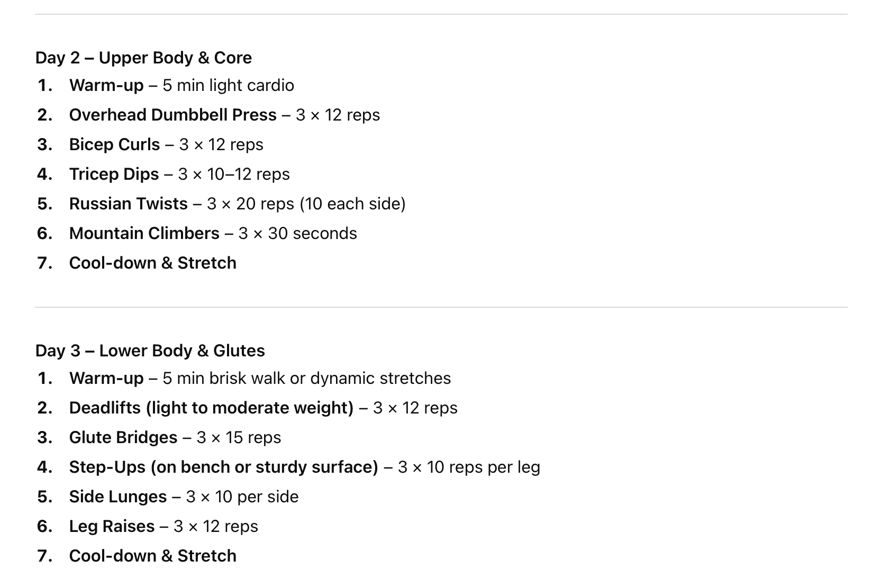The image size is (872, 588).
Task: Click the Mountain Climbers 30 seconds item
Action: (213, 233)
